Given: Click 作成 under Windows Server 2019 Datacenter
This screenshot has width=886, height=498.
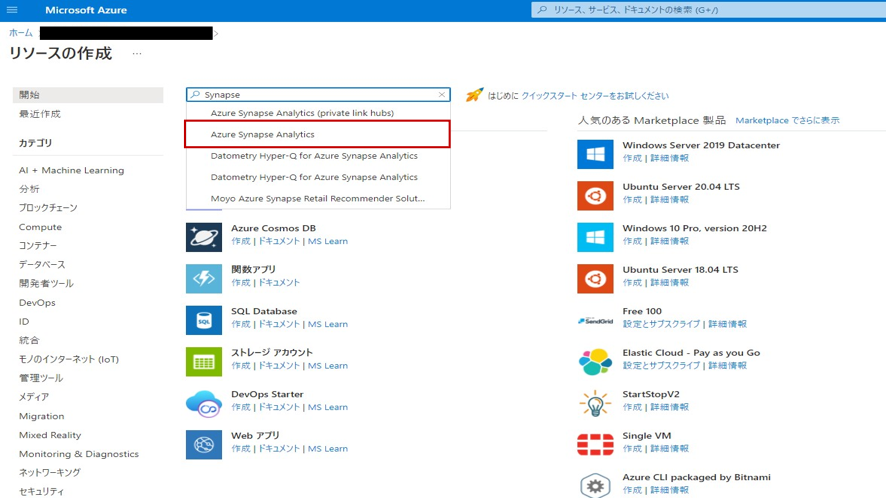Looking at the screenshot, I should click(632, 158).
